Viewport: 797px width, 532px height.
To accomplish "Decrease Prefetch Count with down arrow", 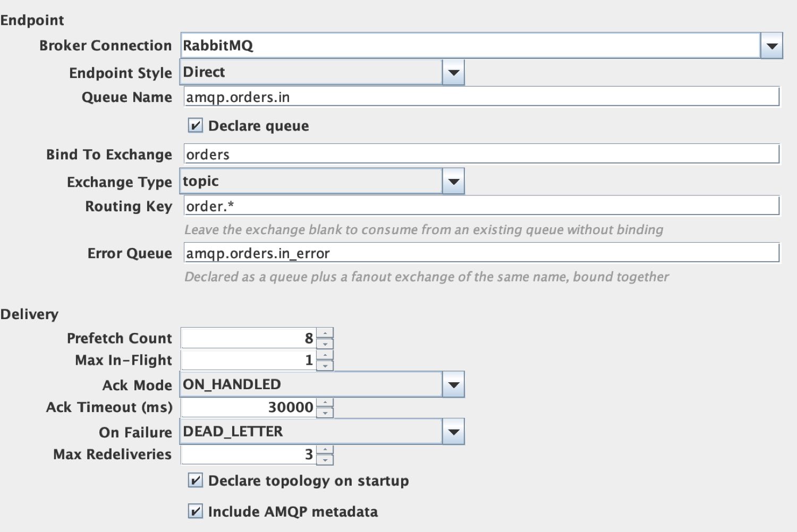I will point(325,344).
